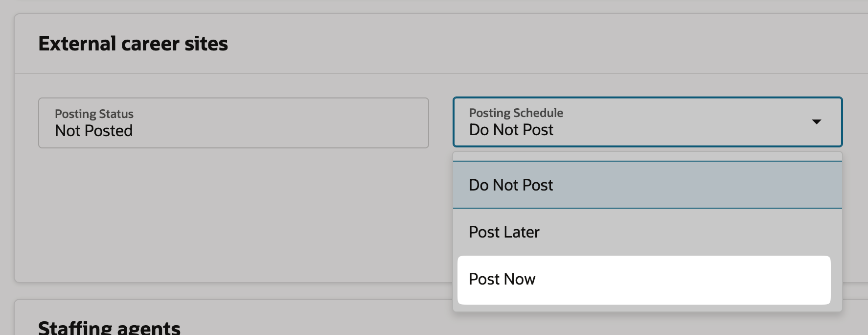Pick the highlighted Do Not Post option

[647, 185]
